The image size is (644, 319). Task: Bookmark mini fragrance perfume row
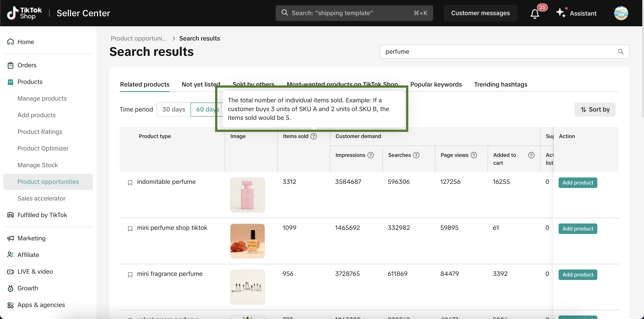[130, 275]
